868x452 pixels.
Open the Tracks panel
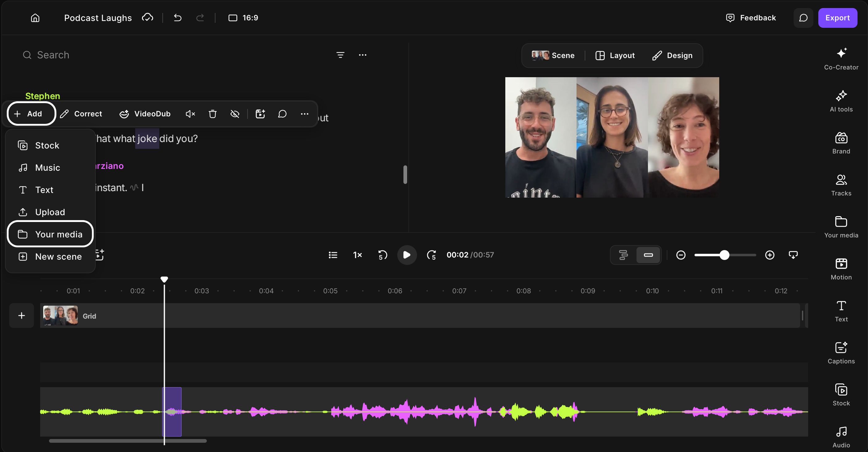841,185
